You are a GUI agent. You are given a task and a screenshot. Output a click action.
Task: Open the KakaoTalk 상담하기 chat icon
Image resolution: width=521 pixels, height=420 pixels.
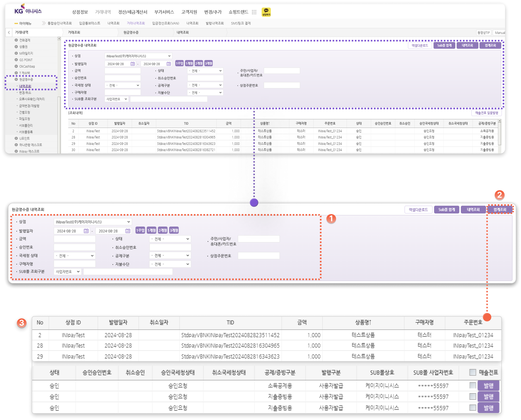tap(266, 12)
